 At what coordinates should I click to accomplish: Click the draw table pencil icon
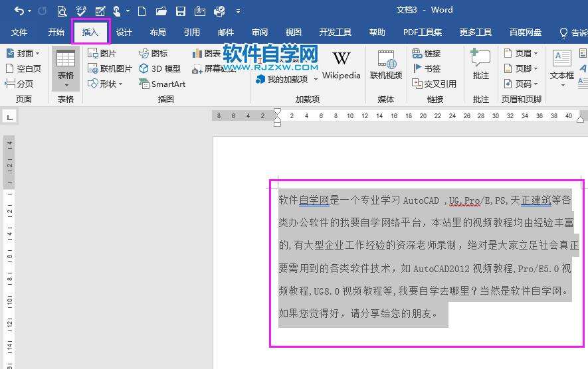coord(100,11)
